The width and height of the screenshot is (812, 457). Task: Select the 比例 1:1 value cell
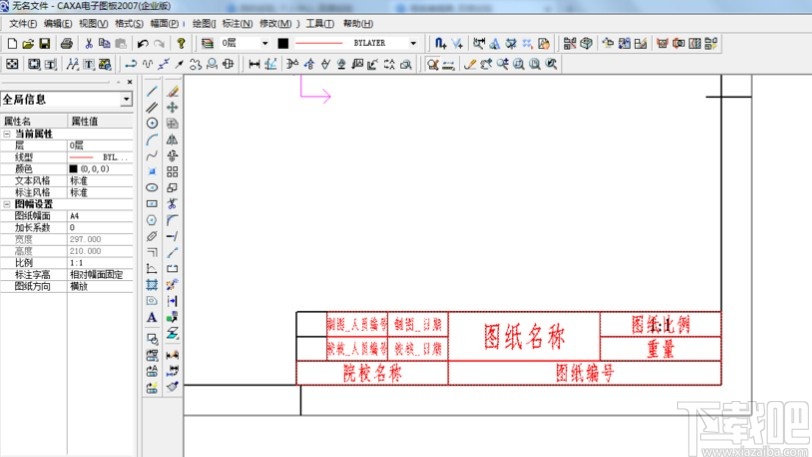click(100, 263)
